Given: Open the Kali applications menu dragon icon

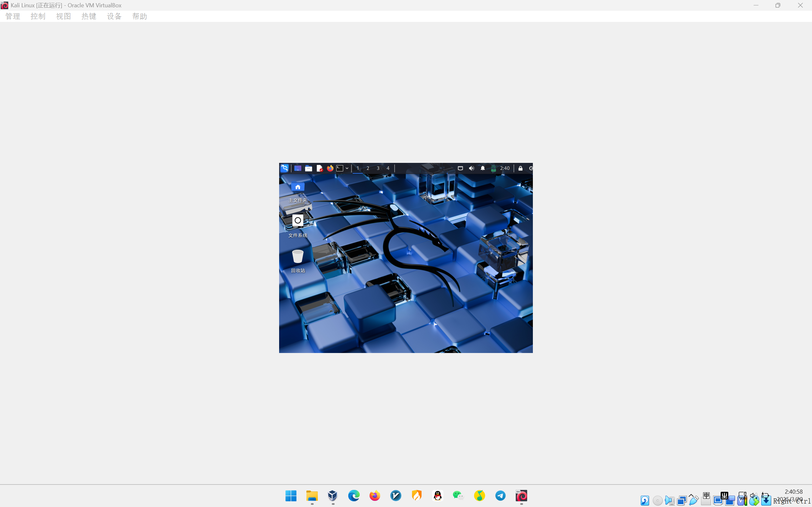Looking at the screenshot, I should pyautogui.click(x=284, y=168).
